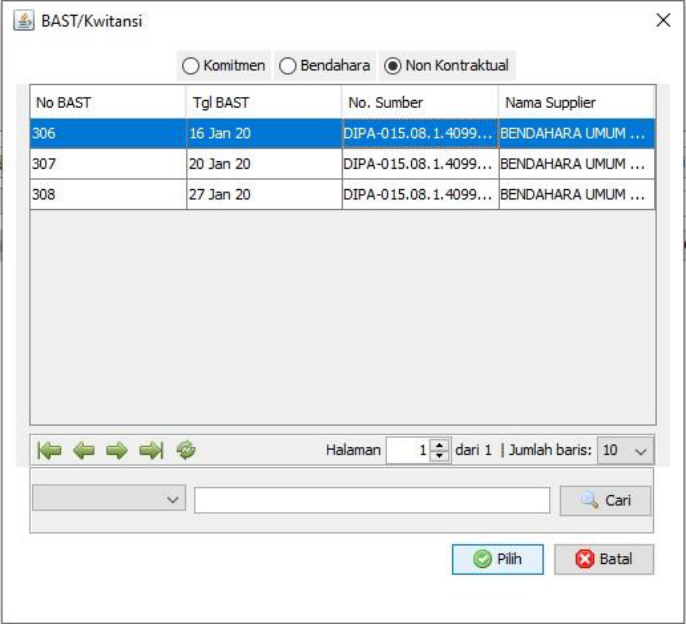The image size is (686, 624).
Task: Click the green refresh icon
Action: click(186, 451)
